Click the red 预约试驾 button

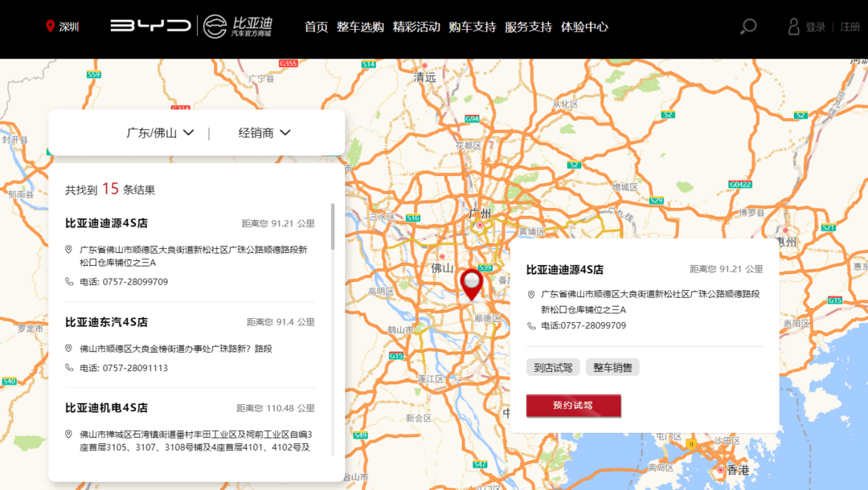tap(574, 406)
